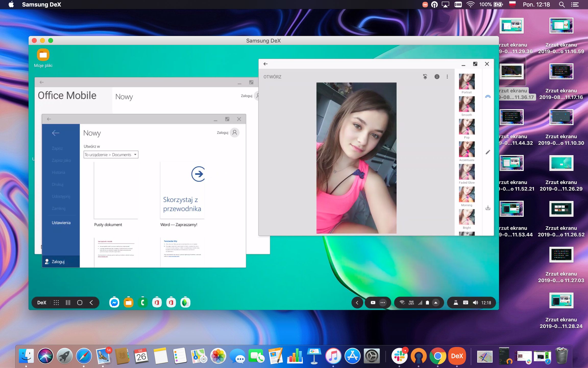Select Ustawienia in the Word sidebar

point(61,223)
